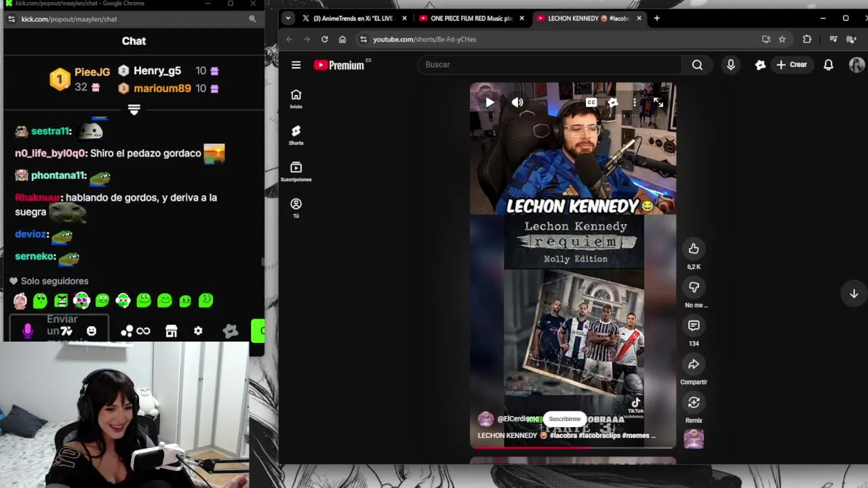The image size is (868, 488).
Task: Go to next short with down arrow
Action: 854,293
